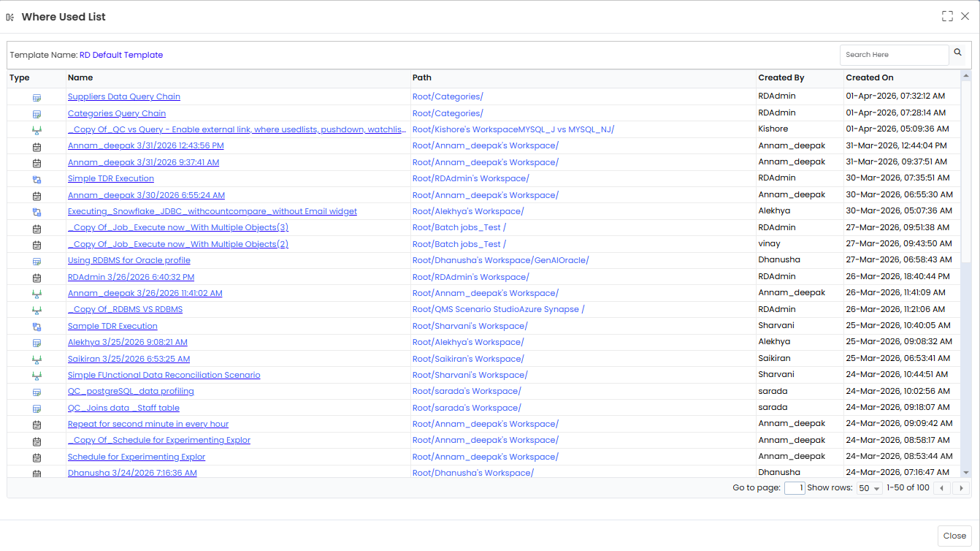Image resolution: width=980 pixels, height=551 pixels.
Task: Click the fullscreen expand icon
Action: tap(948, 16)
